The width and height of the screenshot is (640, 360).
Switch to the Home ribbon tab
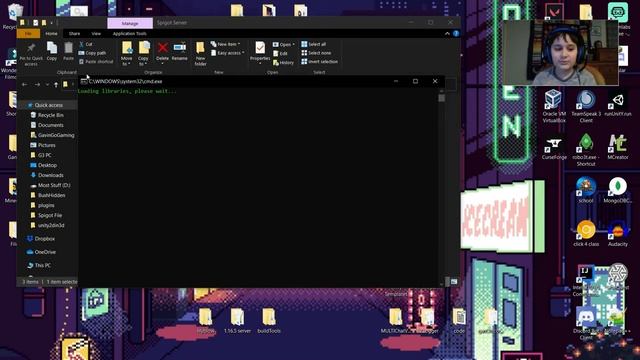coord(51,33)
